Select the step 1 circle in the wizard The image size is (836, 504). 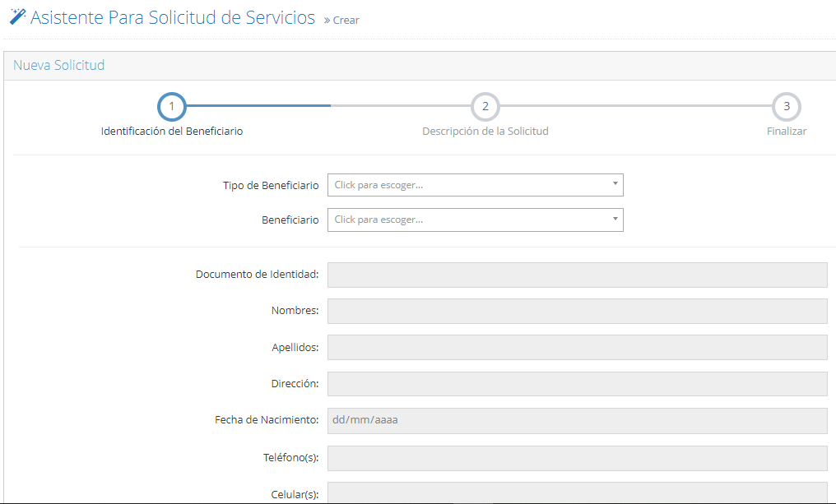click(x=171, y=107)
